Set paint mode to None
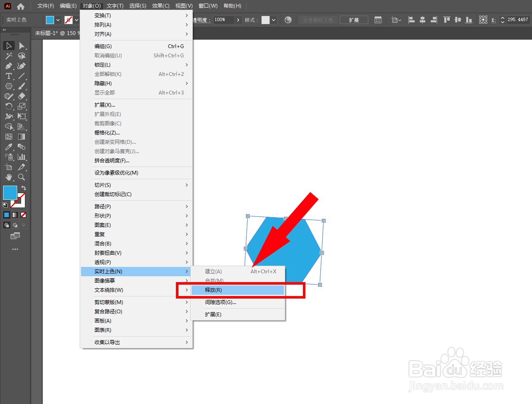The image size is (532, 404). click(x=24, y=215)
